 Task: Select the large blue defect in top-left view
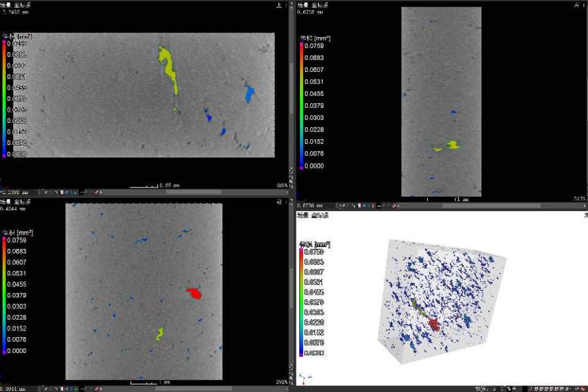coord(249,93)
